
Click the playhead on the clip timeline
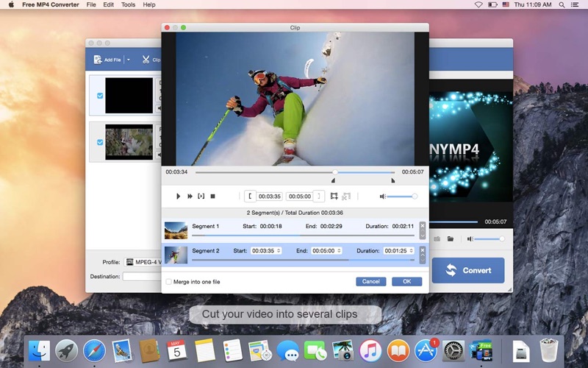coord(335,172)
